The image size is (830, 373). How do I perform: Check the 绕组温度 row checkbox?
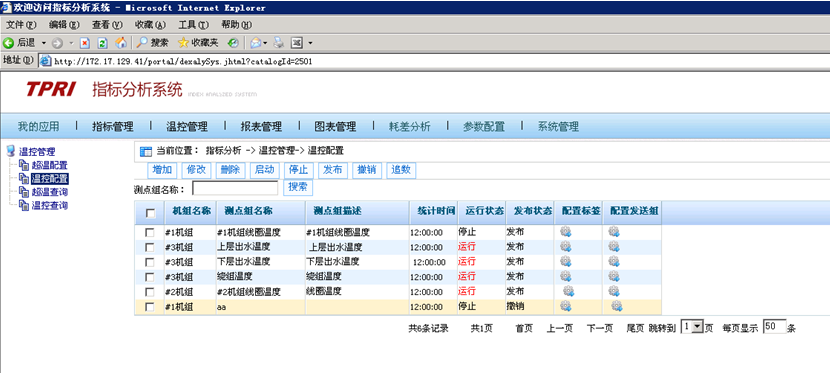coord(150,277)
